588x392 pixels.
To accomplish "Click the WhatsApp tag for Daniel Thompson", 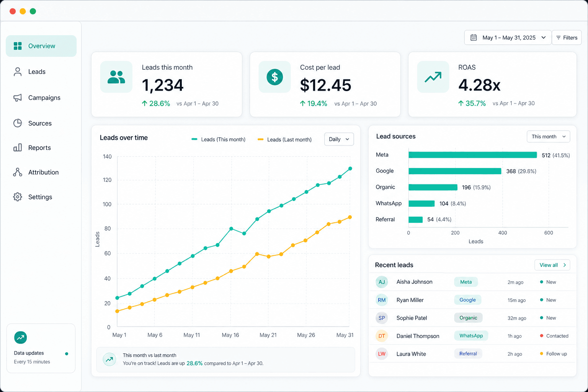I will 471,336.
